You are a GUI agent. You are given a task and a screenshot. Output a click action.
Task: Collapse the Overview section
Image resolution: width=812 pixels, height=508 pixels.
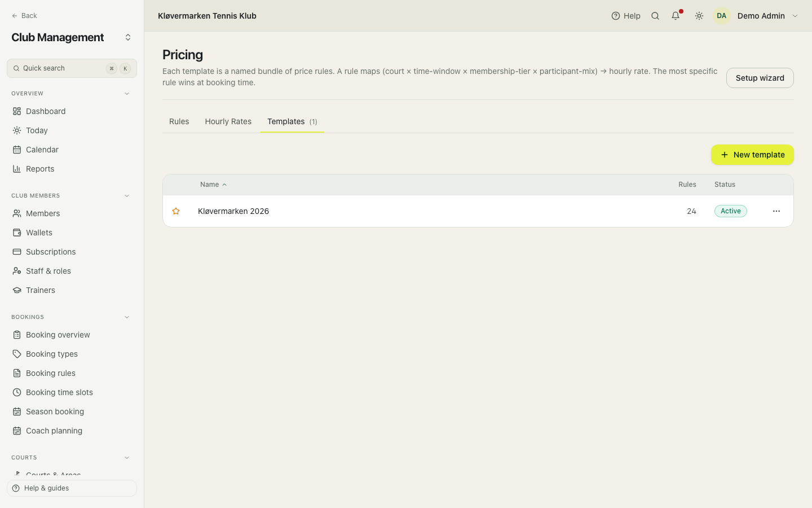pos(127,94)
